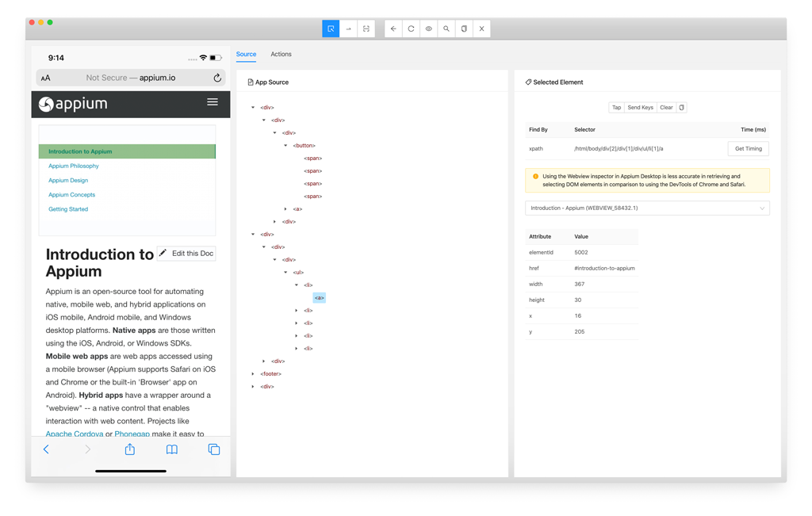812x516 pixels.
Task: Select the <button> tag in the source tree
Action: (304, 145)
